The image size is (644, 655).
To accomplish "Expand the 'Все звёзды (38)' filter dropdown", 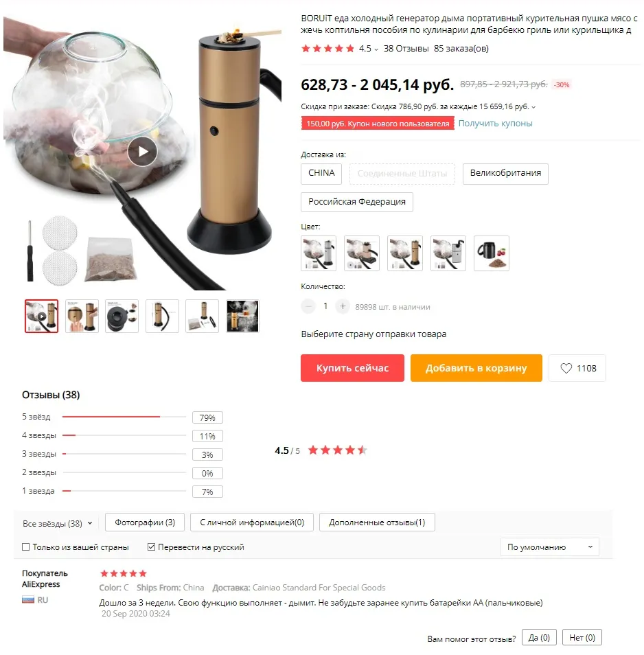I will point(57,523).
